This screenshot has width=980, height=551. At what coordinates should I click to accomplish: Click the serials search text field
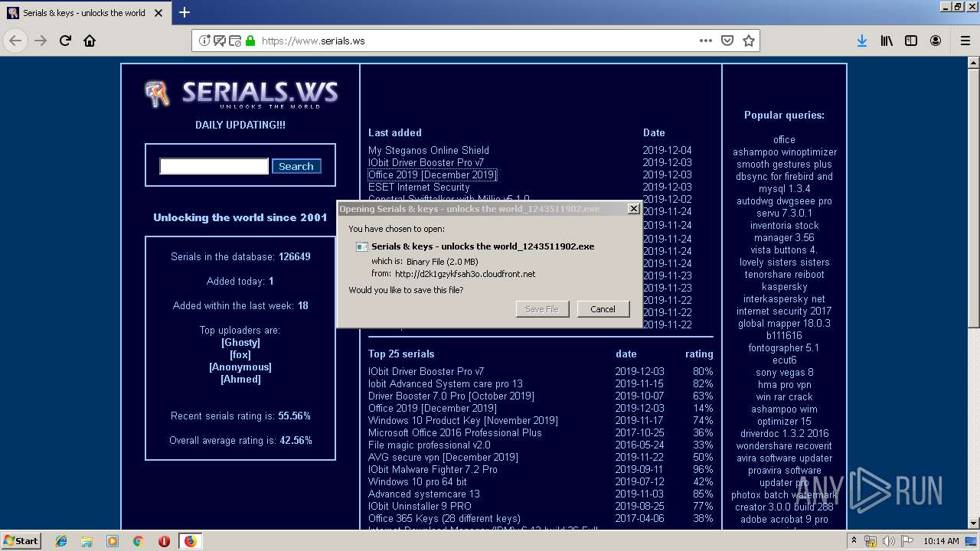(x=214, y=166)
